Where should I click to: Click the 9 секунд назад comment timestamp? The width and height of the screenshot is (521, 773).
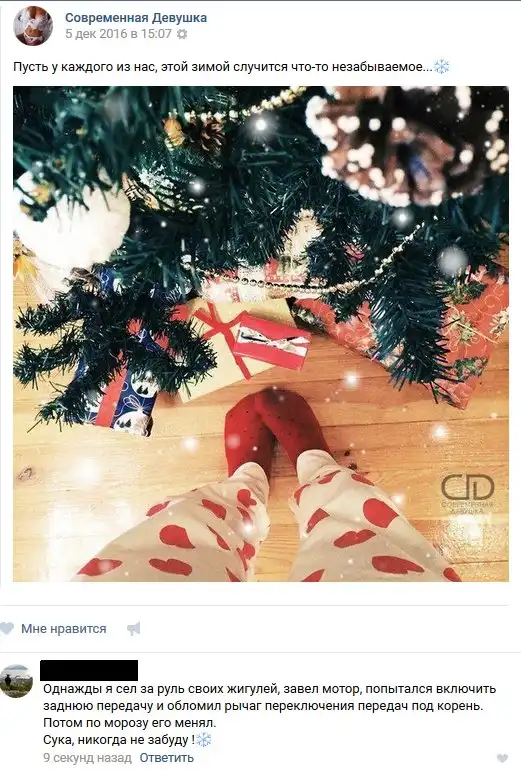(x=87, y=757)
